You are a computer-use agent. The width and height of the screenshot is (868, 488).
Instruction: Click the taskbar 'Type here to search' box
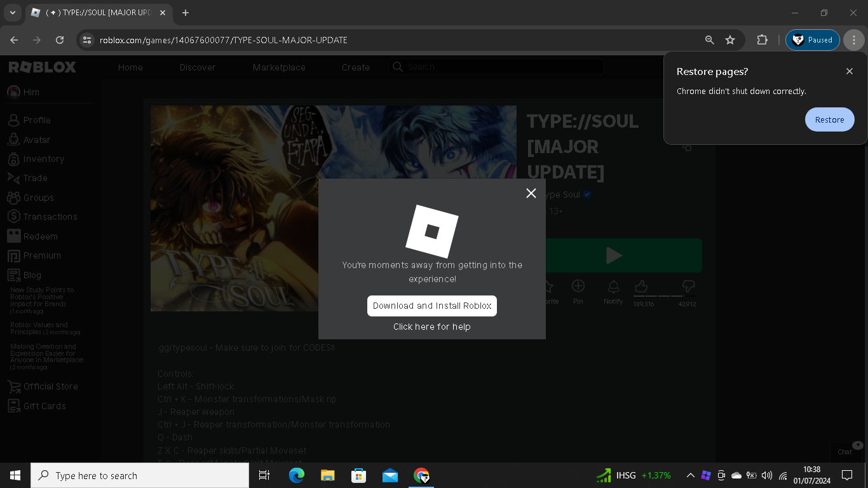[x=140, y=475]
